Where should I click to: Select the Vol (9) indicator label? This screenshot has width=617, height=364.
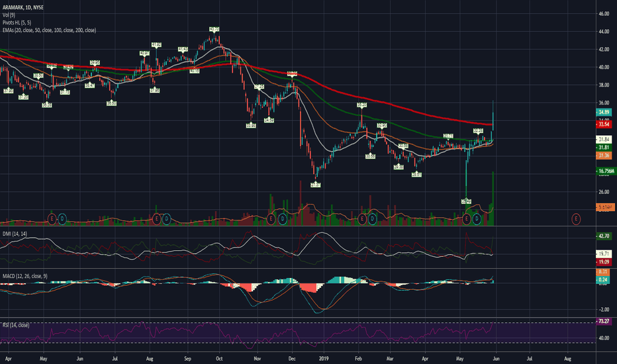pyautogui.click(x=9, y=15)
